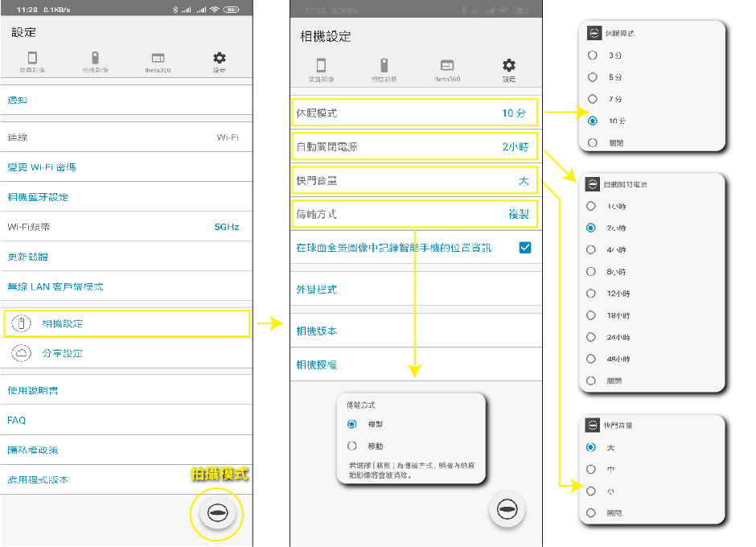Open the 休眠模式 setting showing 10 分
Viewport: 756px width, 547px height.
414,113
